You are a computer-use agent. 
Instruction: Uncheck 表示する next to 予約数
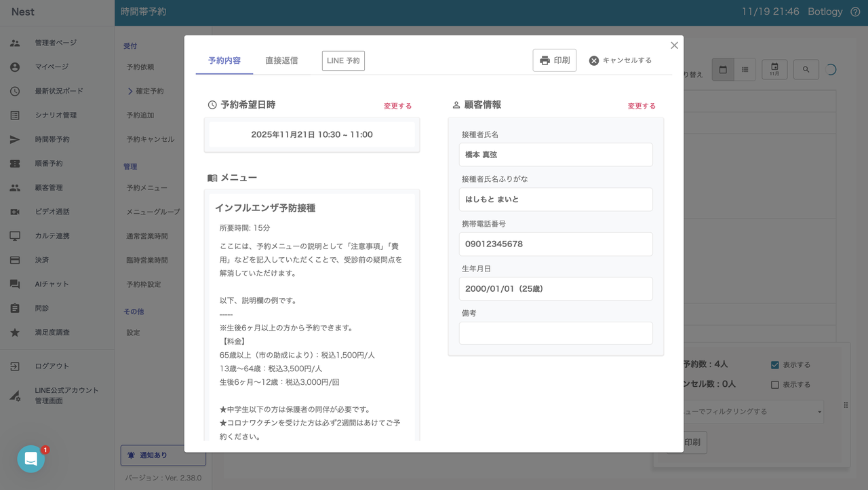(775, 364)
